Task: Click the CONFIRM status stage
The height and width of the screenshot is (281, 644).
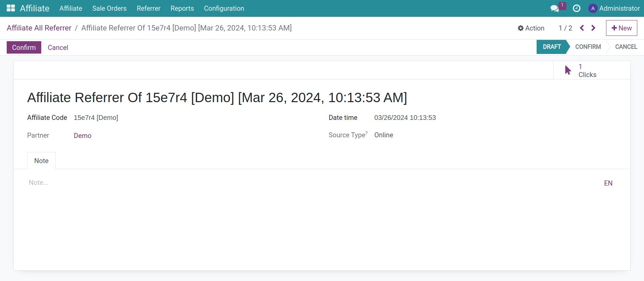Action: (x=588, y=47)
